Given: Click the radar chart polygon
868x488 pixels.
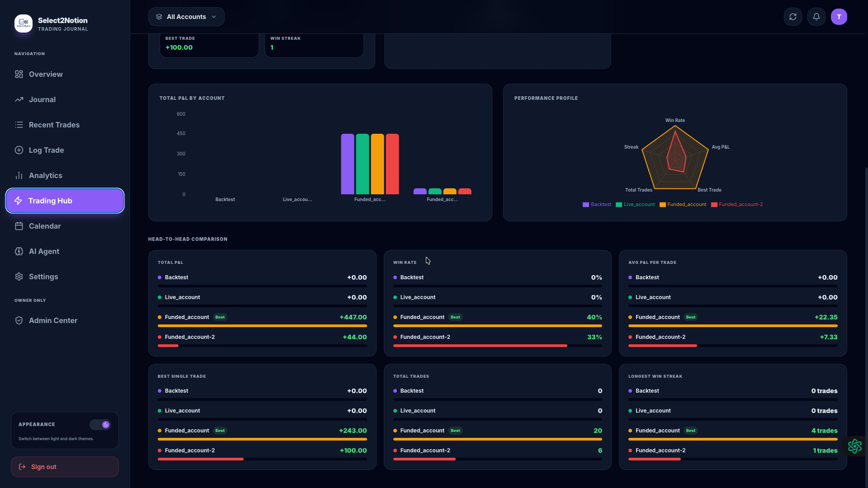Looking at the screenshot, I should click(675, 158).
